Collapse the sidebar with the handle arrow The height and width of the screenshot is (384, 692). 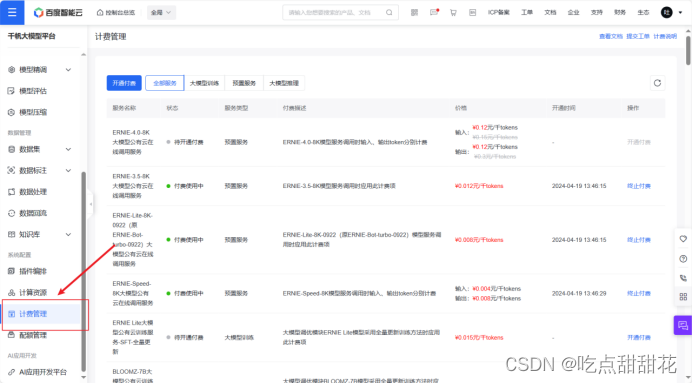[x=91, y=204]
